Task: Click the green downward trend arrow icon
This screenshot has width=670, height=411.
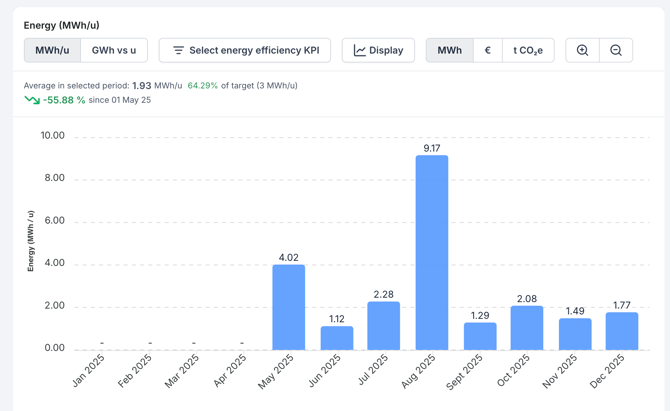Action: (x=32, y=100)
